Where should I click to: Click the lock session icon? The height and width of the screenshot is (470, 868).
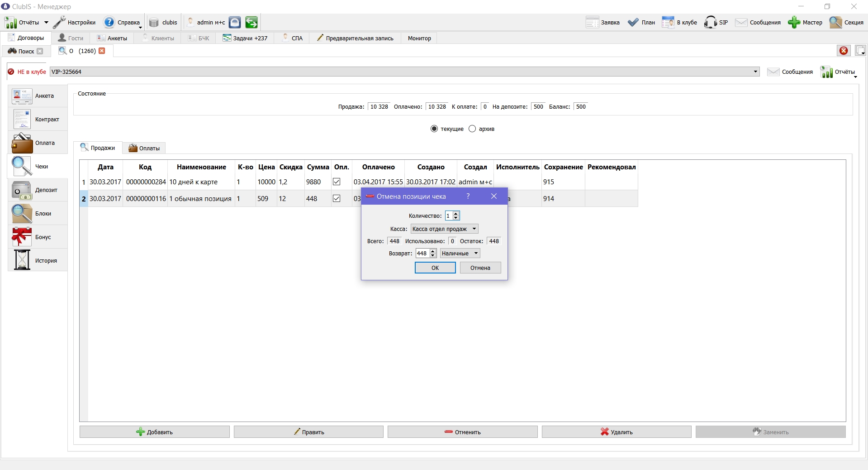[x=235, y=22]
